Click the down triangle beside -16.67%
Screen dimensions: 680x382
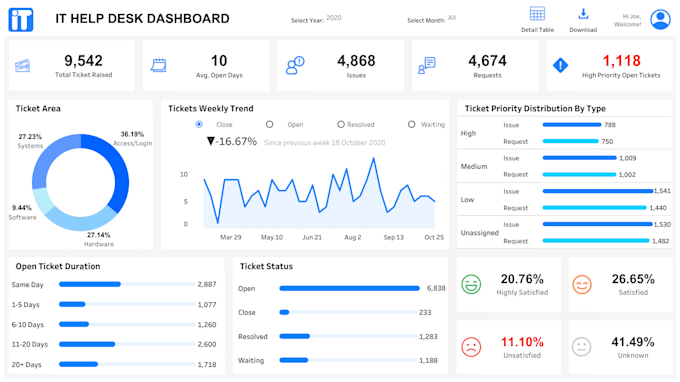(x=211, y=141)
